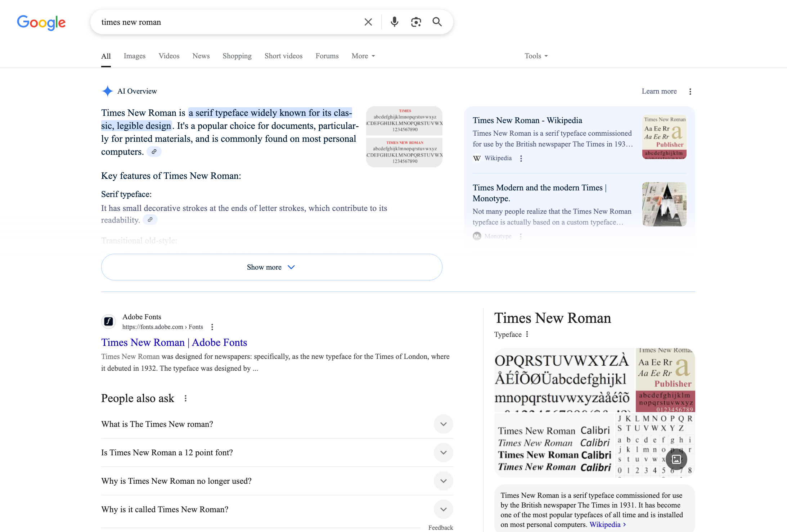
Task: Open Monotype source three-dot menu
Action: click(x=521, y=236)
